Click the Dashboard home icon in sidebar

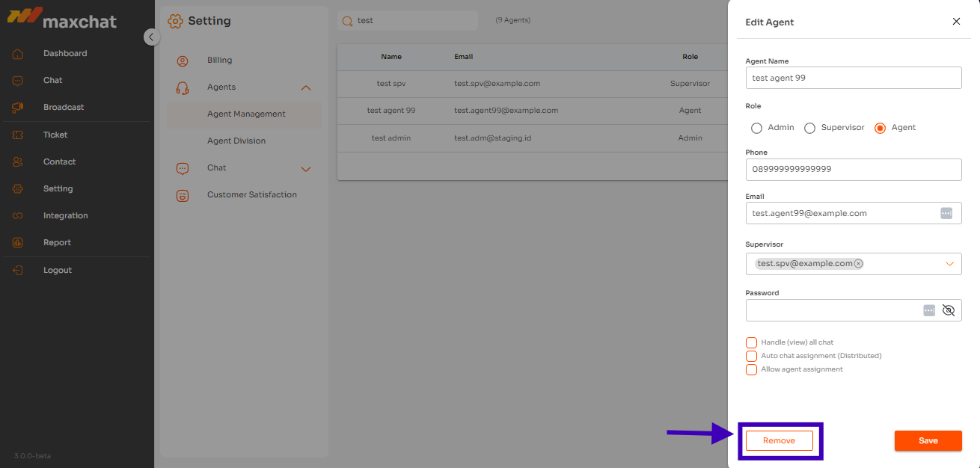[18, 54]
